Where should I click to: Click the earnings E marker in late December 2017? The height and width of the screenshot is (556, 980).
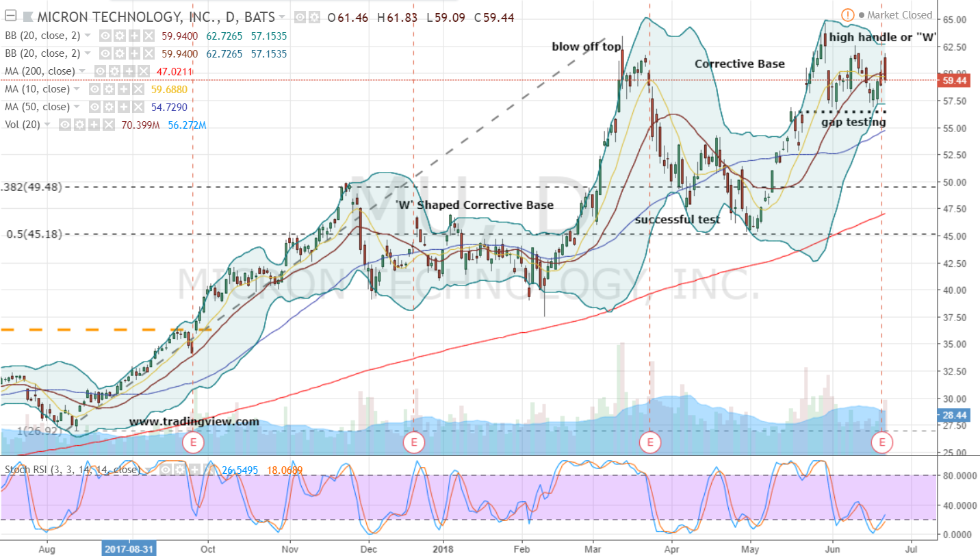(x=413, y=444)
